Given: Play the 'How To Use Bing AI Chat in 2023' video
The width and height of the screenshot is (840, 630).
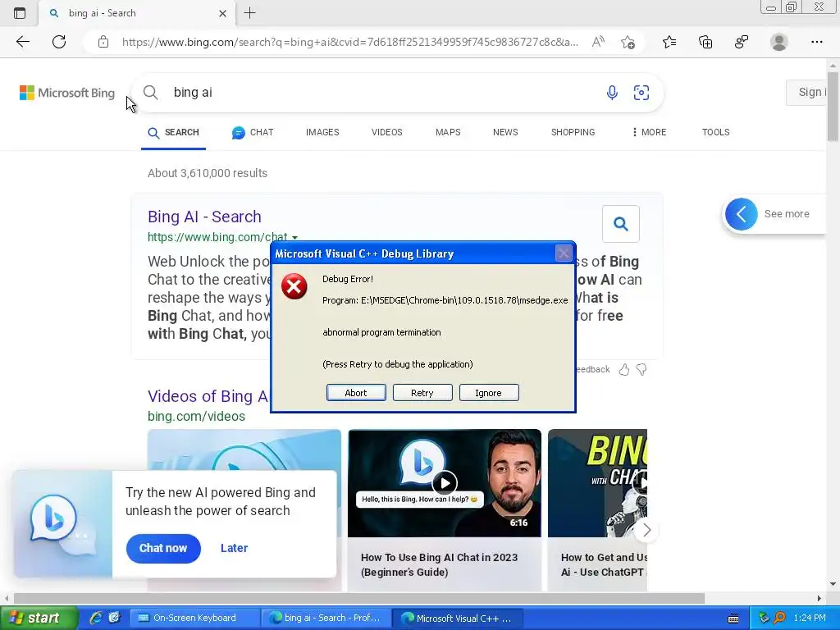Looking at the screenshot, I should pyautogui.click(x=445, y=482).
